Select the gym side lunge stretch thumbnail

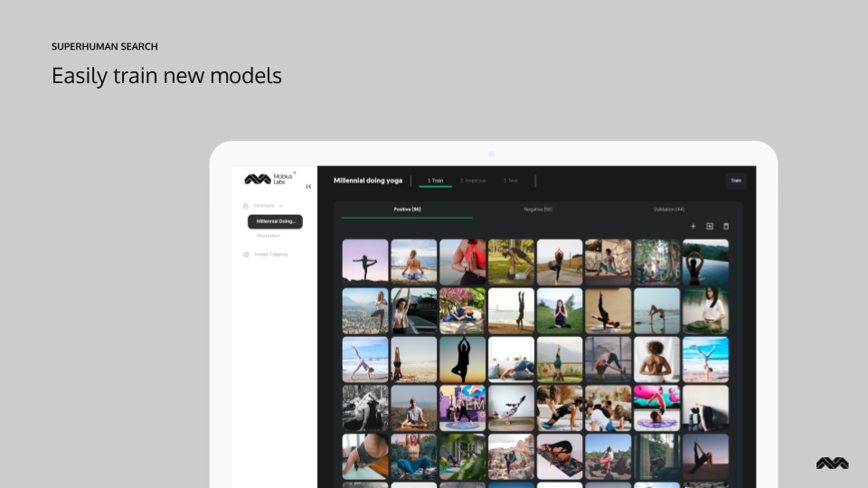coord(608,360)
